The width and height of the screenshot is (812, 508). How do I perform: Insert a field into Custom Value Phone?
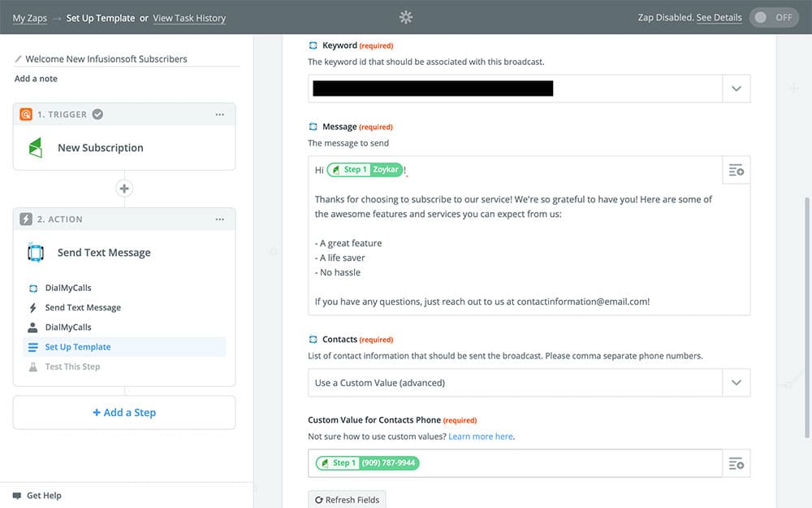coord(736,463)
